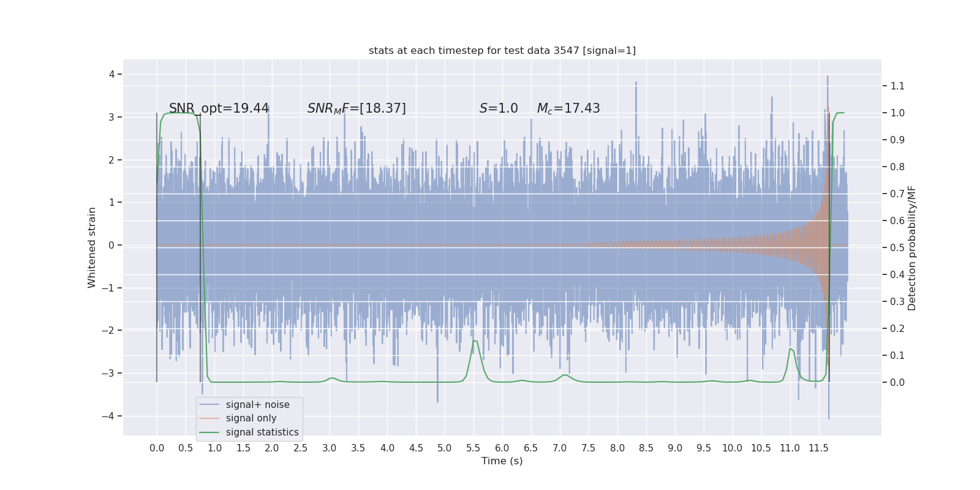The width and height of the screenshot is (980, 490).
Task: Click the SNR_MF=[18.37] annotation text
Action: (356, 108)
